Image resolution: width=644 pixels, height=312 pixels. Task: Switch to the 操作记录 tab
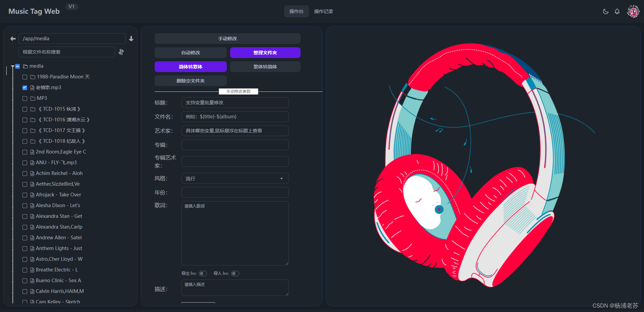click(324, 11)
